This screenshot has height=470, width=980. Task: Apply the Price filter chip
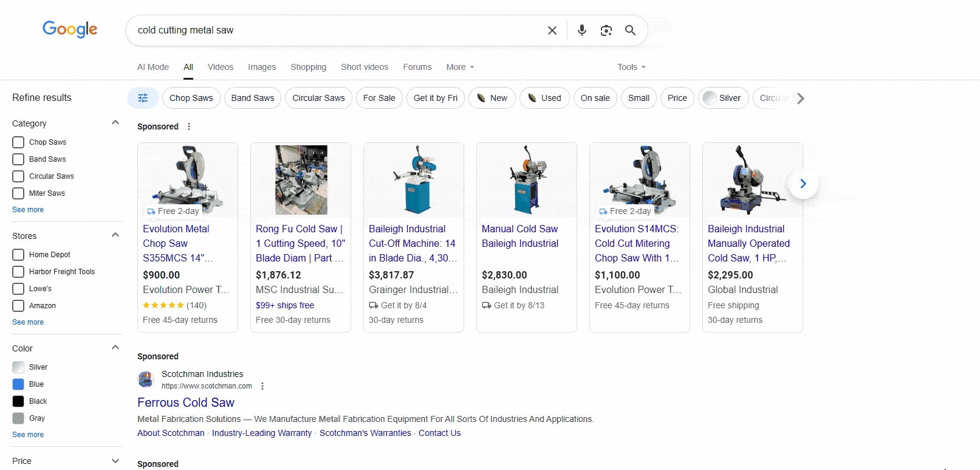click(x=677, y=98)
